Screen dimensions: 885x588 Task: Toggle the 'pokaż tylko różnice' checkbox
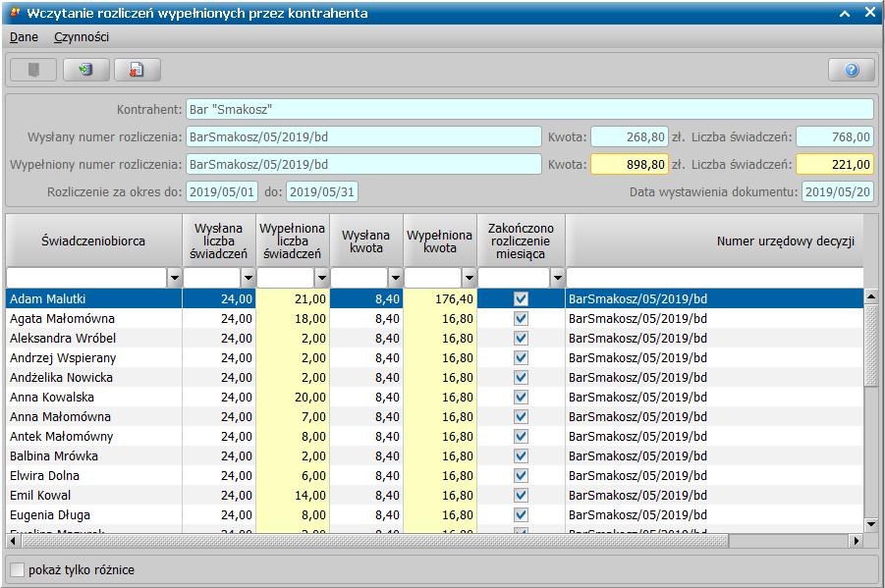[x=18, y=570]
